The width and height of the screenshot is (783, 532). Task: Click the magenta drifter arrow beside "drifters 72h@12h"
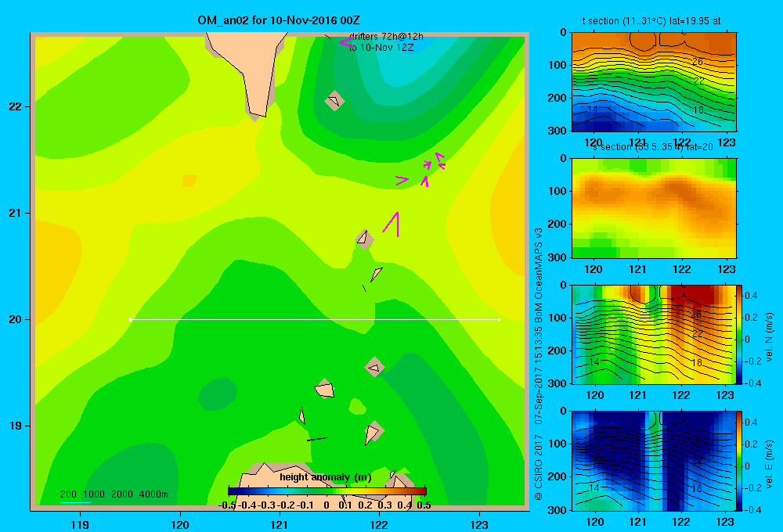346,43
